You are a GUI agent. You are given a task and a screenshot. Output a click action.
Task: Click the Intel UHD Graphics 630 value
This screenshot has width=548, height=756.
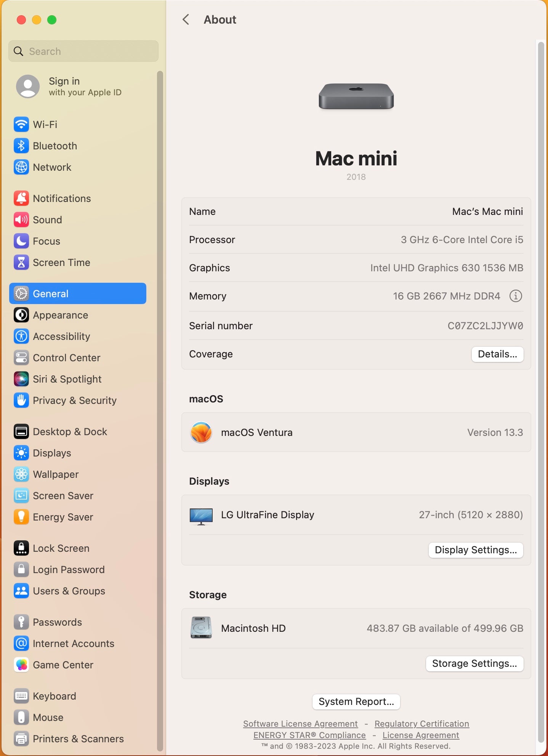pyautogui.click(x=447, y=268)
